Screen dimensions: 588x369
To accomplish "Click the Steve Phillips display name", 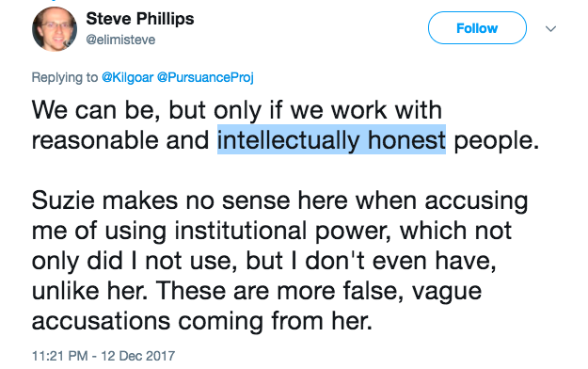I will tap(140, 19).
